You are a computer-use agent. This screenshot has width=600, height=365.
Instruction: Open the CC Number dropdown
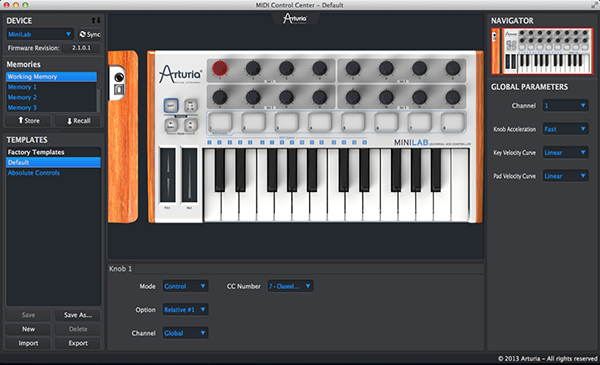[x=290, y=286]
